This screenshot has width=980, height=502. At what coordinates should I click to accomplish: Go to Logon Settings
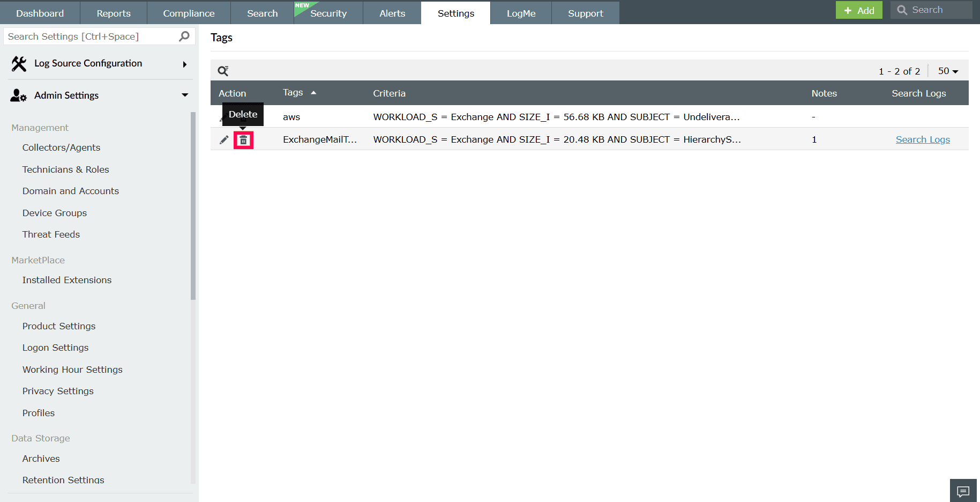[56, 348]
